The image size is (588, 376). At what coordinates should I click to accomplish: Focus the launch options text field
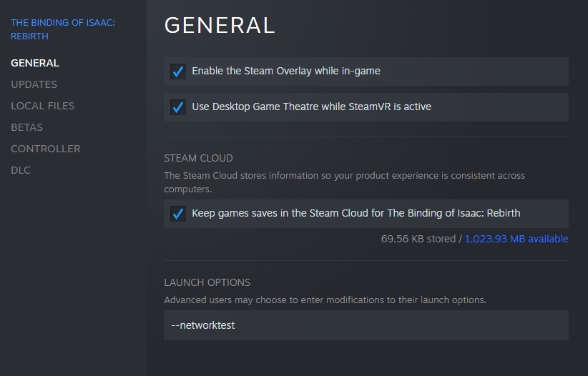click(x=366, y=325)
